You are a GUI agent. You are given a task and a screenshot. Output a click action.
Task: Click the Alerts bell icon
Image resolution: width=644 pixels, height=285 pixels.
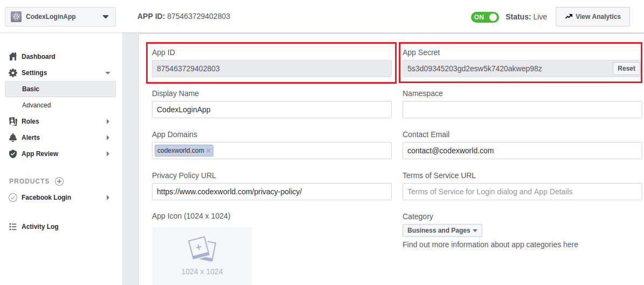point(13,138)
